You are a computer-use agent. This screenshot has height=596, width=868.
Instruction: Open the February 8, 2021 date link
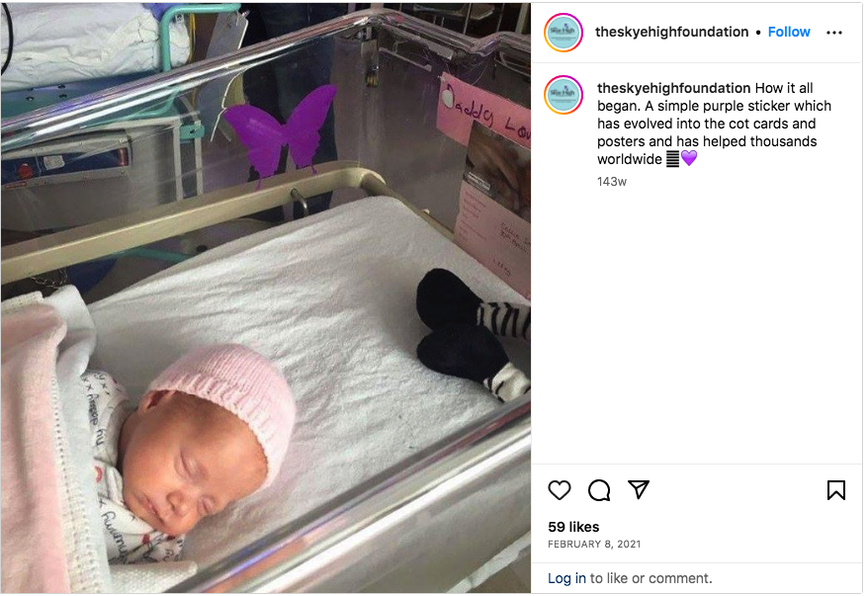tap(594, 544)
